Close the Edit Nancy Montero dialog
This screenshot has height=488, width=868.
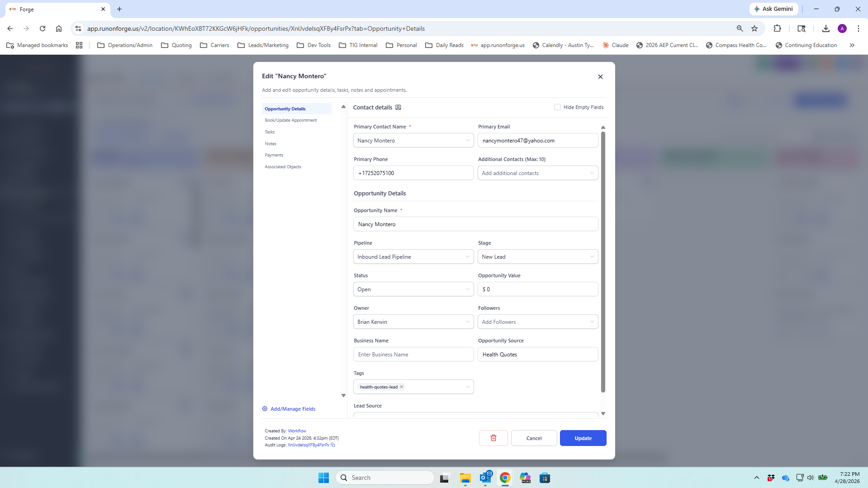[600, 77]
